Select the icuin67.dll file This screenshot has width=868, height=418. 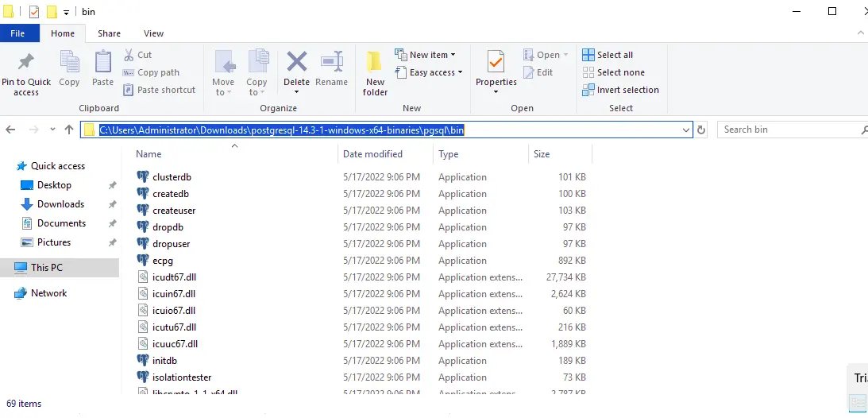point(173,294)
